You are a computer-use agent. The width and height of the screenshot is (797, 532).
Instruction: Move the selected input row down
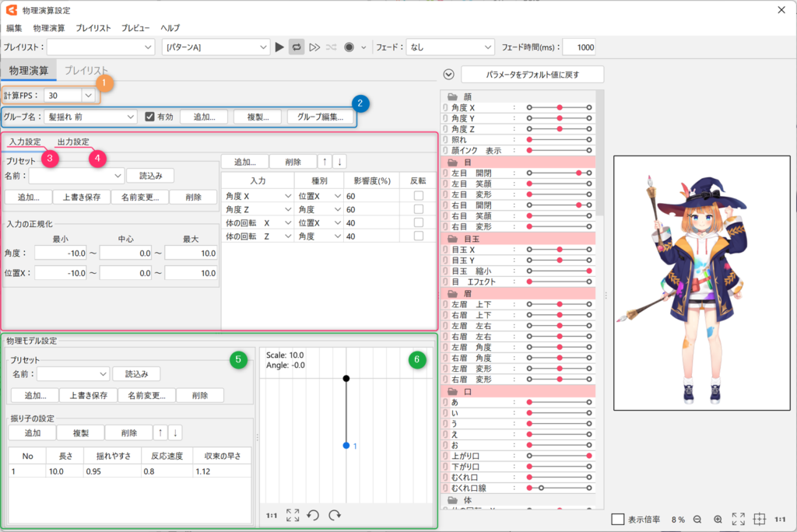339,162
